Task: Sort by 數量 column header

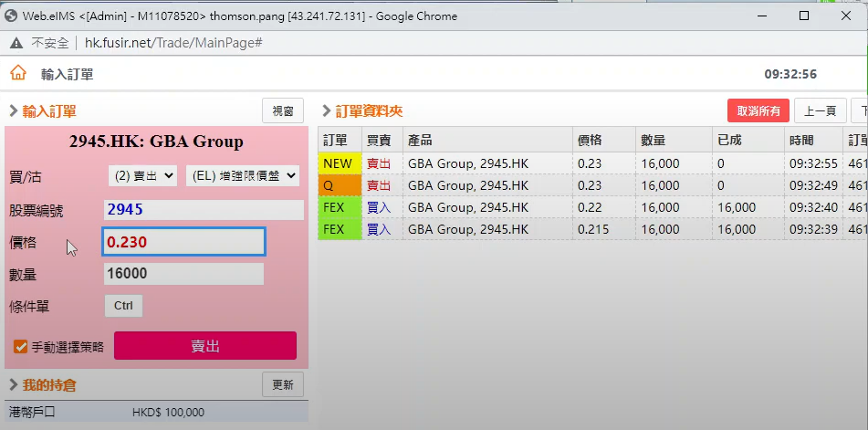Action: point(674,140)
